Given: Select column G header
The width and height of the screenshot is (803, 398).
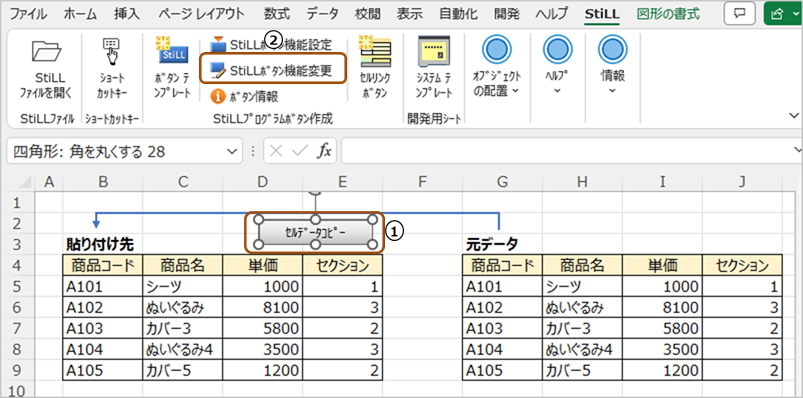Looking at the screenshot, I should [x=502, y=182].
